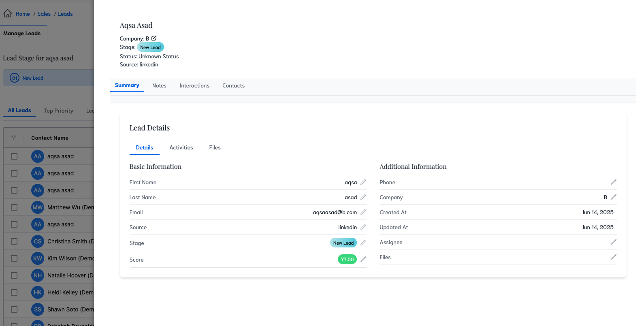Click the green 77.00 score badge

(347, 260)
